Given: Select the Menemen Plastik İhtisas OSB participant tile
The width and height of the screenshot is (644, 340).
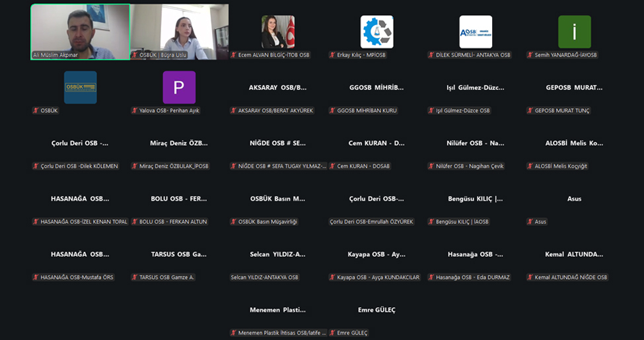Looking at the screenshot, I should (277, 310).
